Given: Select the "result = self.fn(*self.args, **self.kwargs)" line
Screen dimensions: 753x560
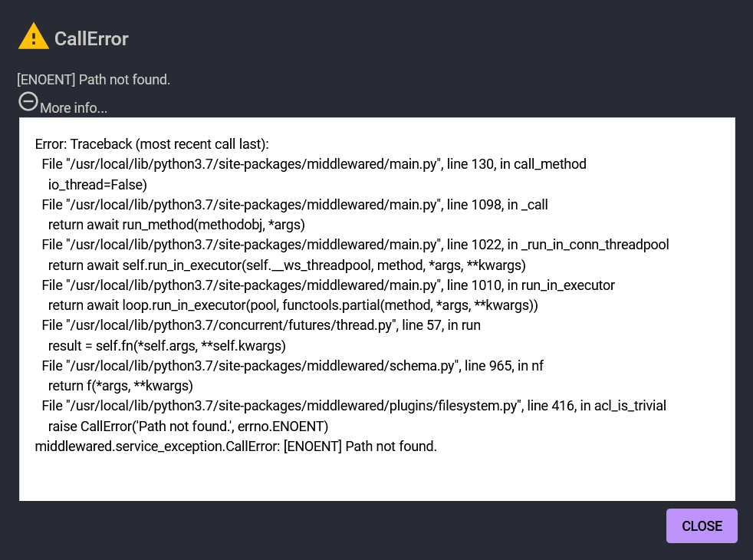Looking at the screenshot, I should [166, 346].
